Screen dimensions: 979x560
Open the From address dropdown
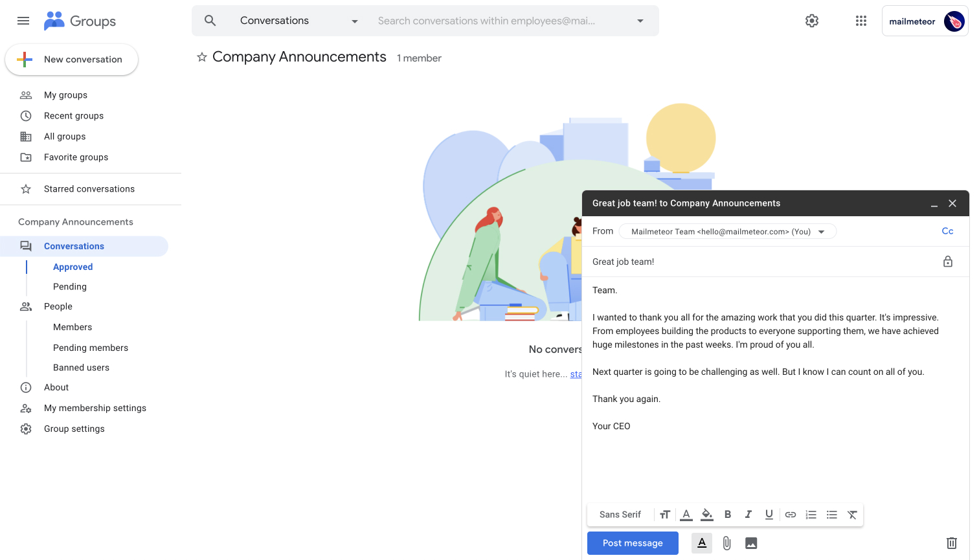coord(822,231)
